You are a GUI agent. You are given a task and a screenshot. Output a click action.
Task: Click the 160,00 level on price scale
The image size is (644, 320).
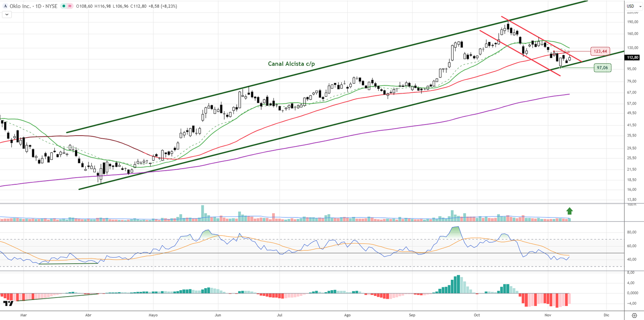pos(633,34)
